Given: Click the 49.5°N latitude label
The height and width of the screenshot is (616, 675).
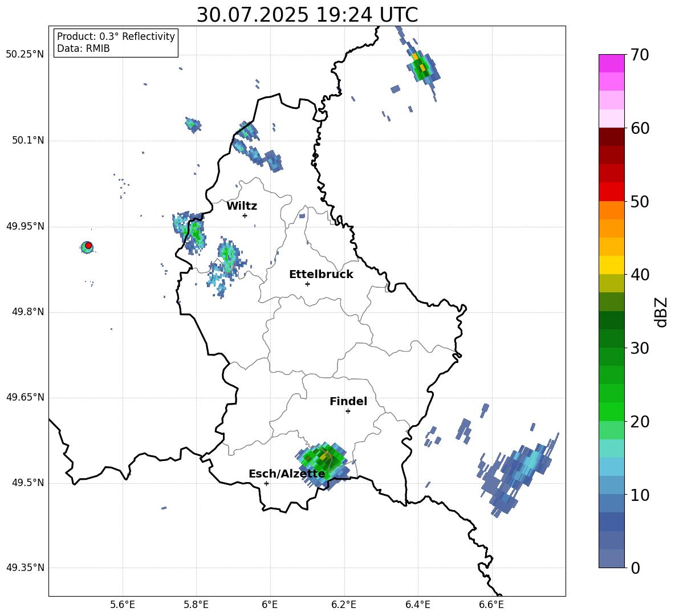Looking at the screenshot, I should click(x=28, y=483).
